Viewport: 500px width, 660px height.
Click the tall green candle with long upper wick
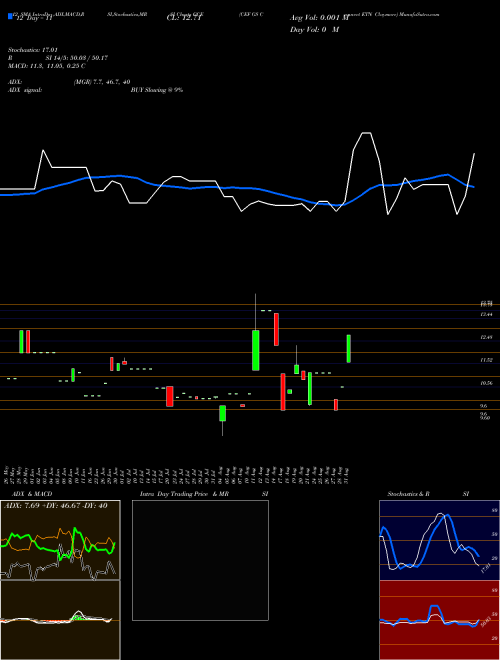255,350
